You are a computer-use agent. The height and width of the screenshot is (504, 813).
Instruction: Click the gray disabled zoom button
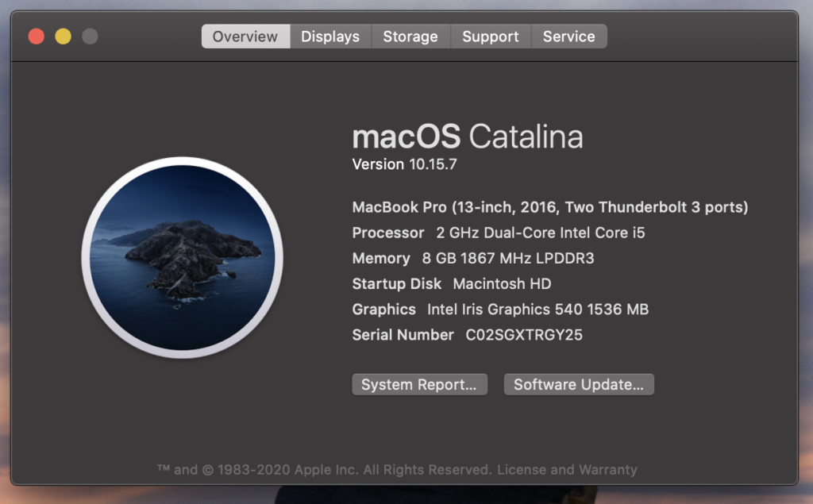click(x=90, y=37)
